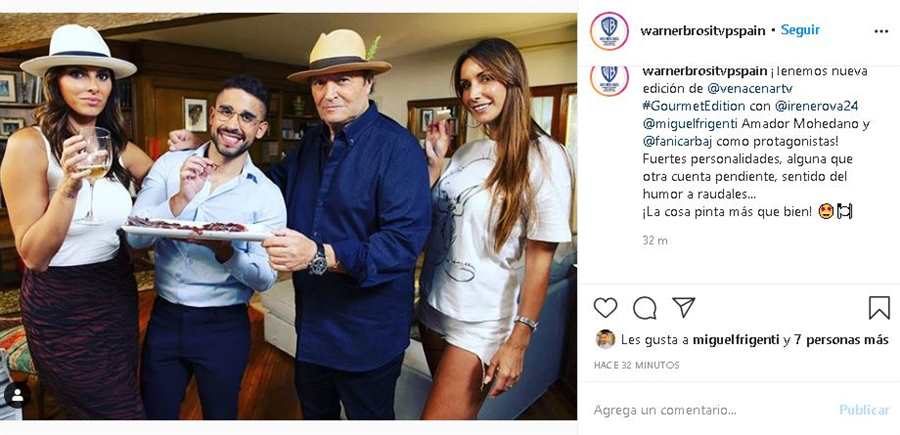This screenshot has height=435, width=900.
Task: Click the miguelfrigenti name in the likes line
Action: (736, 340)
